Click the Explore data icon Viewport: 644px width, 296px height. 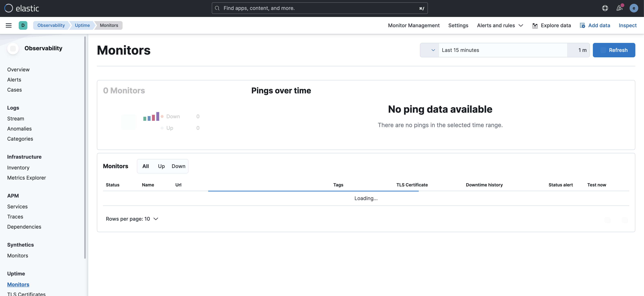tap(535, 26)
